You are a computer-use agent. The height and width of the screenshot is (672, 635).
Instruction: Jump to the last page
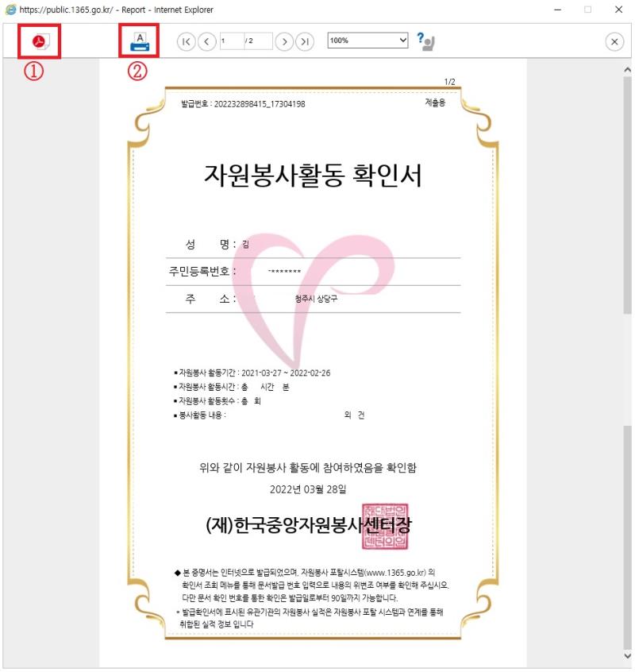304,41
